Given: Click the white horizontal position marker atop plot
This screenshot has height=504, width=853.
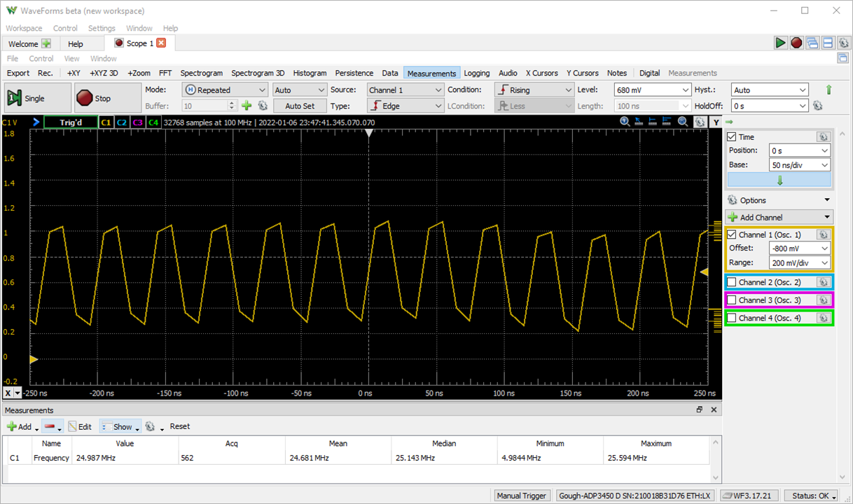Looking at the screenshot, I should click(x=369, y=132).
